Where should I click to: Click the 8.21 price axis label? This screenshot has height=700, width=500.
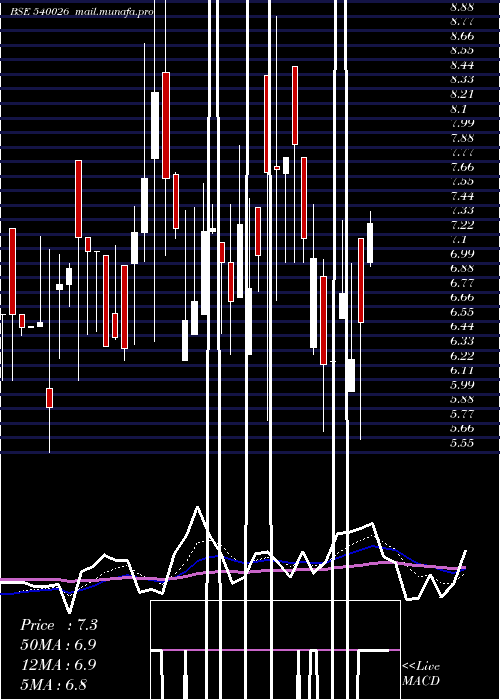[x=462, y=94]
